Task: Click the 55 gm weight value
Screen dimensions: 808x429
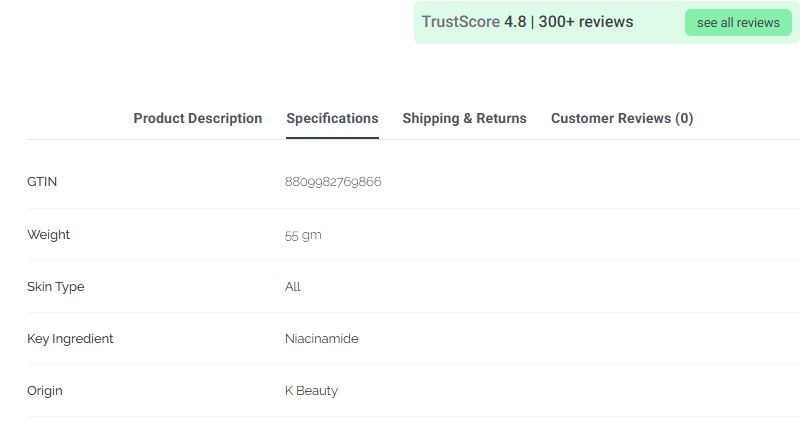Action: pyautogui.click(x=303, y=235)
